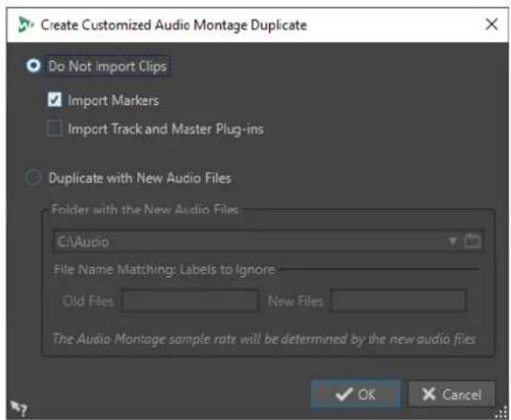Click into the C:\Audio folder path field
Screen dimensions: 511x420
(x=249, y=242)
